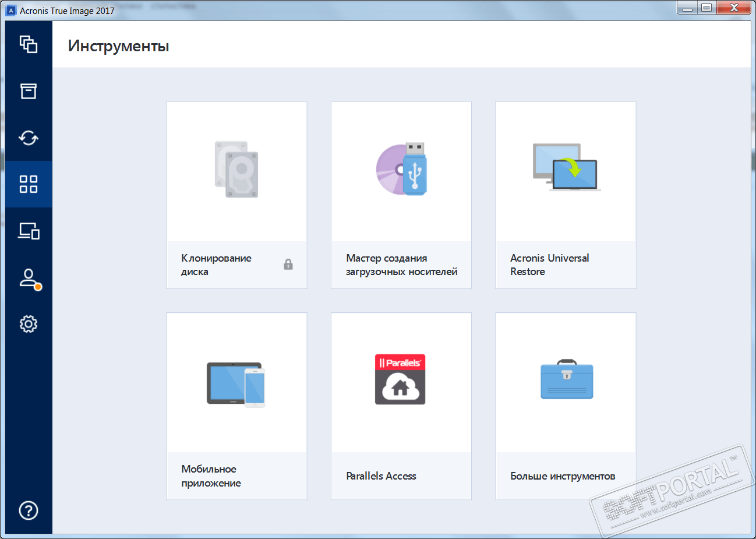Maximize the Acronis window
The width and height of the screenshot is (756, 539).
click(x=706, y=8)
